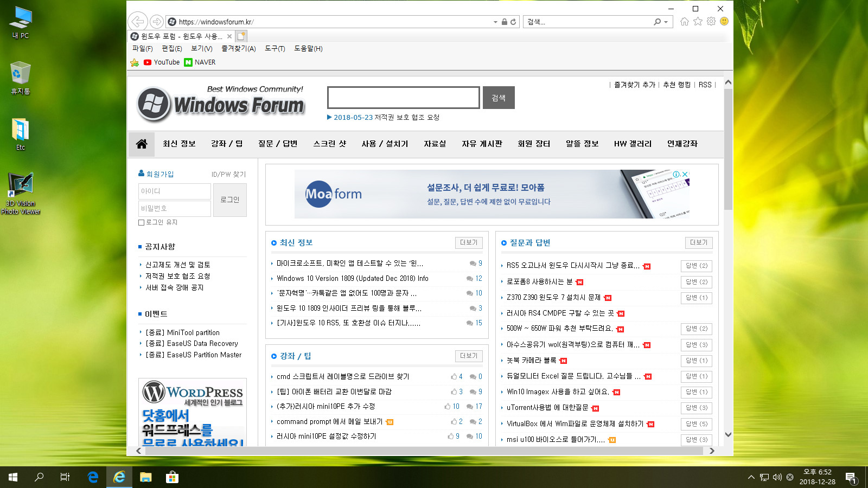
Task: Close the 윈도우 포럼 browser tab
Action: pyautogui.click(x=229, y=36)
